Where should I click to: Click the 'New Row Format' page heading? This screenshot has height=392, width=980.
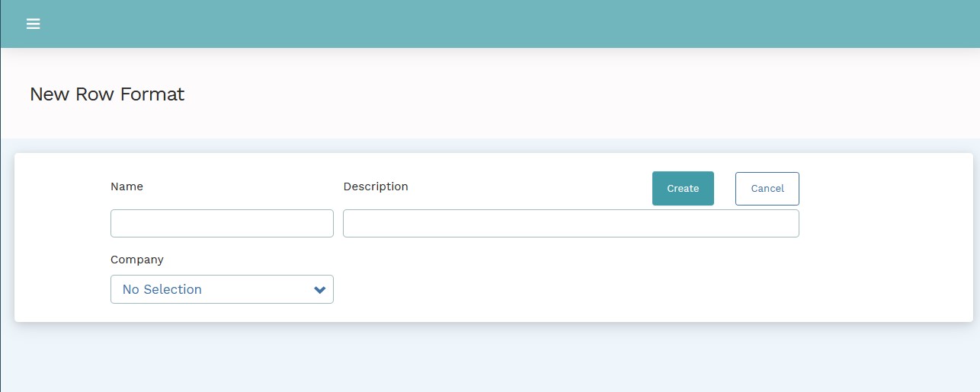tap(107, 94)
